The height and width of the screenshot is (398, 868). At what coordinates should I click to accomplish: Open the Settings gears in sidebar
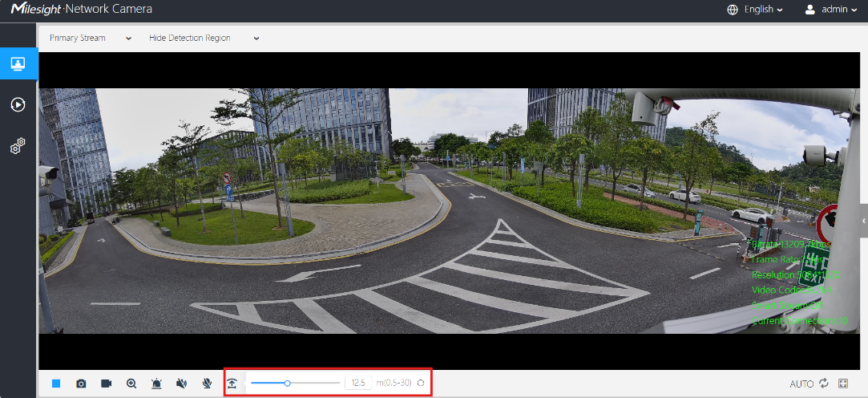[18, 146]
